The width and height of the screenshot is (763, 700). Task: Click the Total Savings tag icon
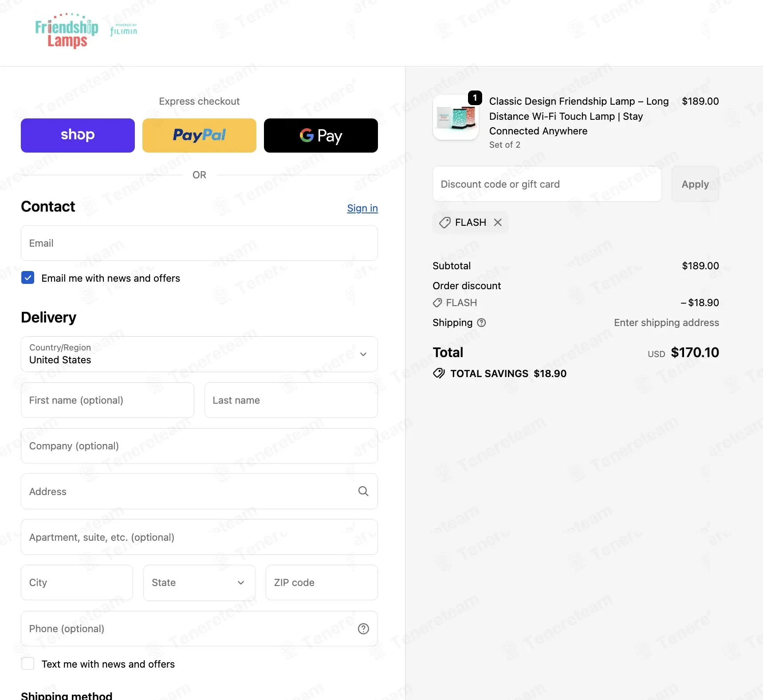coord(439,374)
